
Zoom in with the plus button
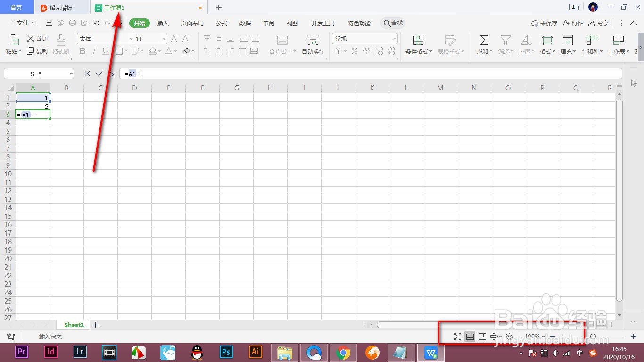pyautogui.click(x=634, y=337)
